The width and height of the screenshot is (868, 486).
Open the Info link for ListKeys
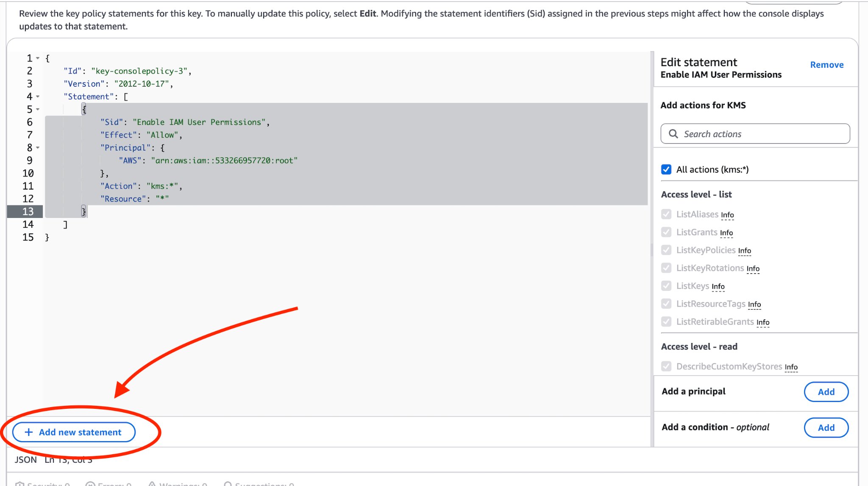tap(718, 287)
